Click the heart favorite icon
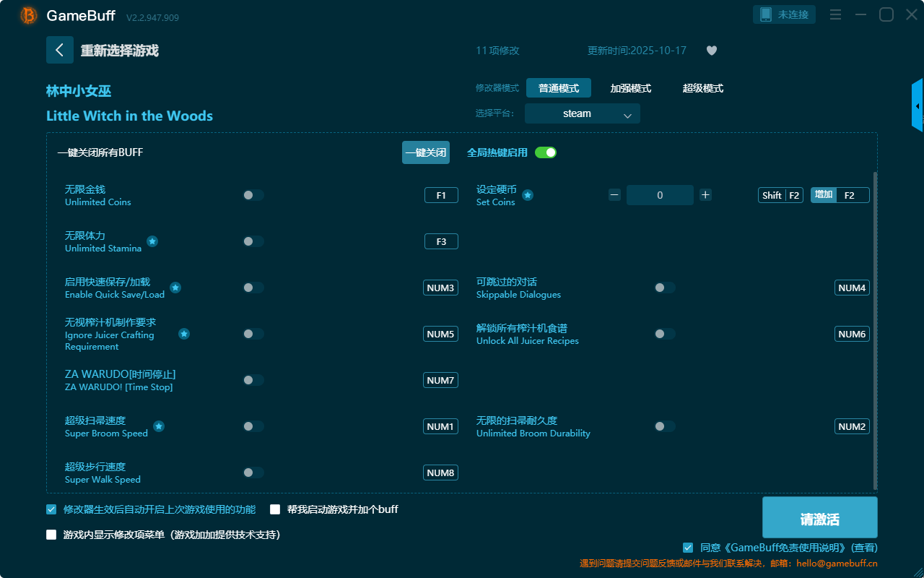The height and width of the screenshot is (578, 924). point(711,51)
